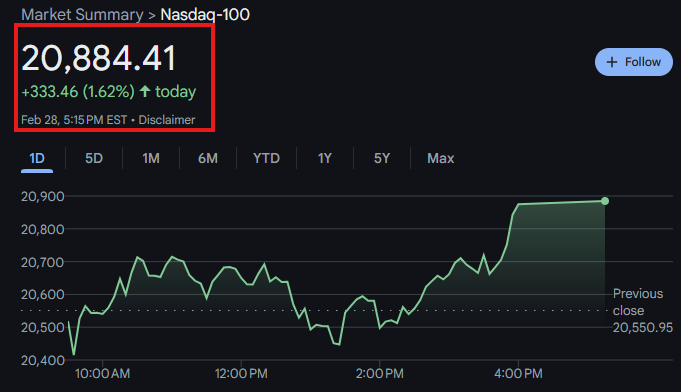
Task: Click the 10:00 AM x-axis label
Action: tap(102, 374)
